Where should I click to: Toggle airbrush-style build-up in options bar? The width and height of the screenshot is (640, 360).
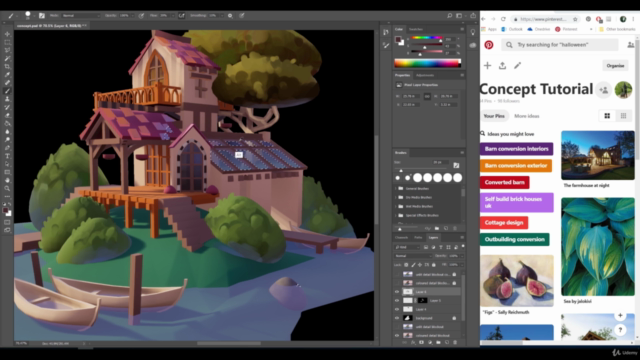181,16
